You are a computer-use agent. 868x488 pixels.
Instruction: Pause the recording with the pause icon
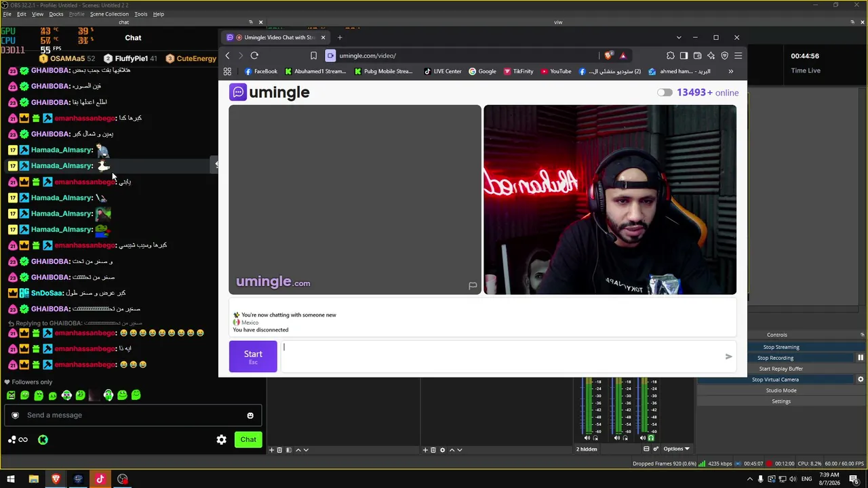(x=861, y=358)
